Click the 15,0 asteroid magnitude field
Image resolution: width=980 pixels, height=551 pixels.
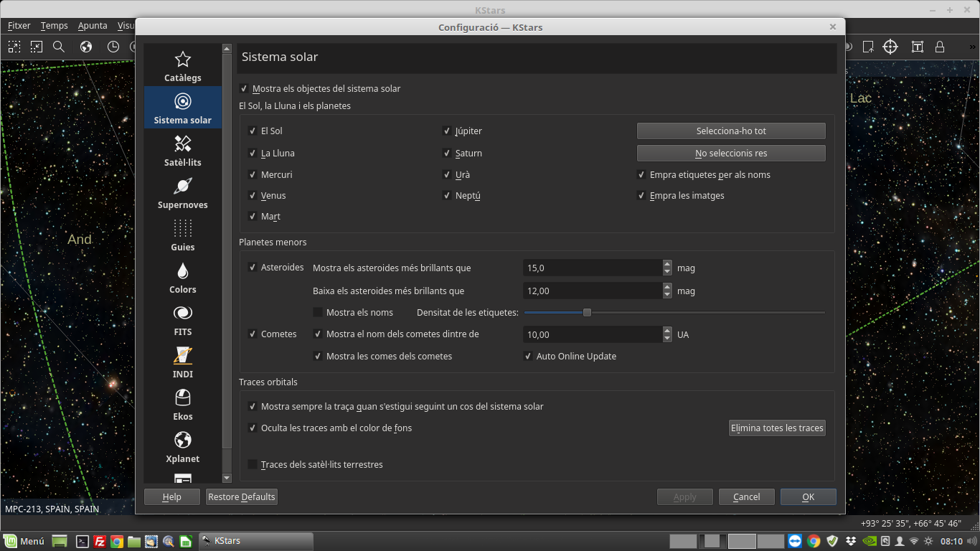(x=593, y=268)
